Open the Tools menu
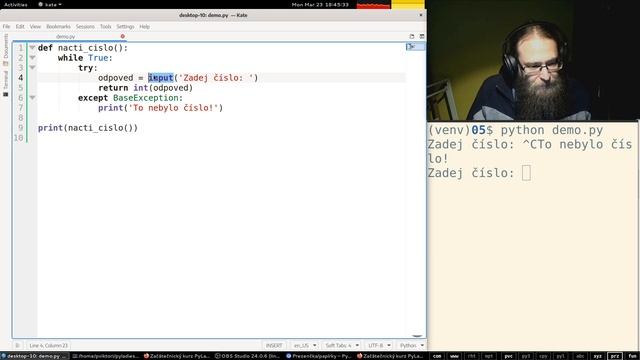 click(x=105, y=27)
